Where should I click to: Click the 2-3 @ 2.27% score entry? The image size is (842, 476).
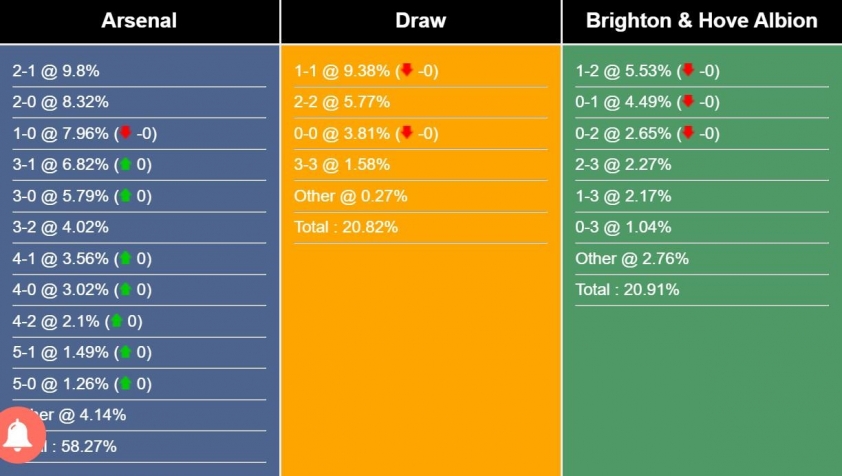[x=623, y=164]
